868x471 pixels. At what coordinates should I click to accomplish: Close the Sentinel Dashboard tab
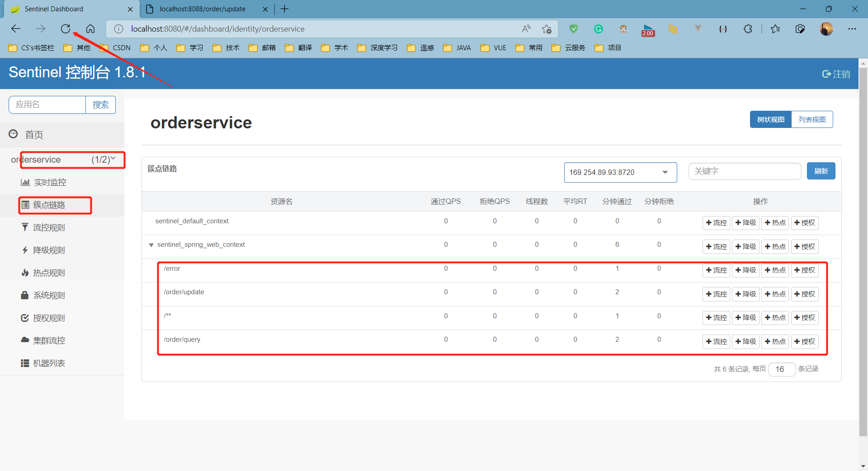pos(130,9)
